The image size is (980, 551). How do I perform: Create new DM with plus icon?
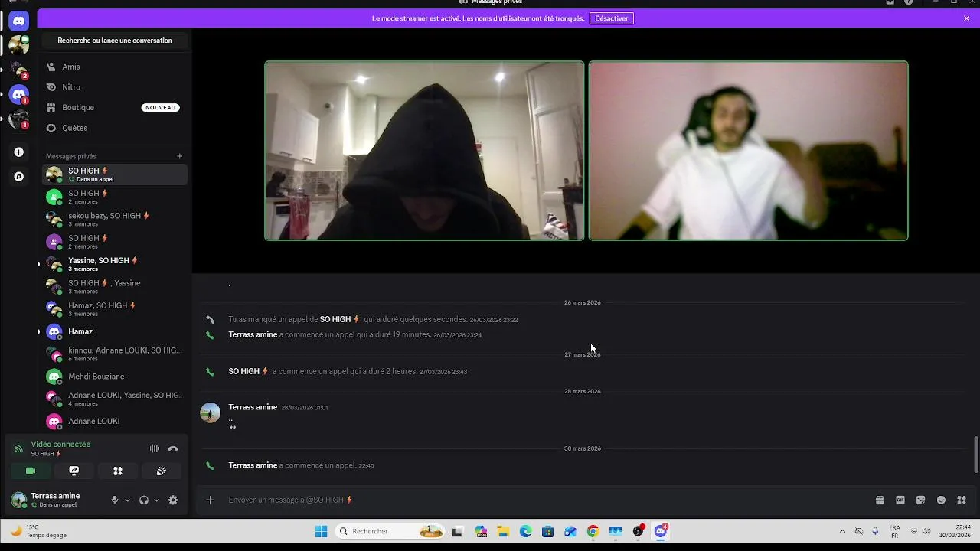click(180, 156)
